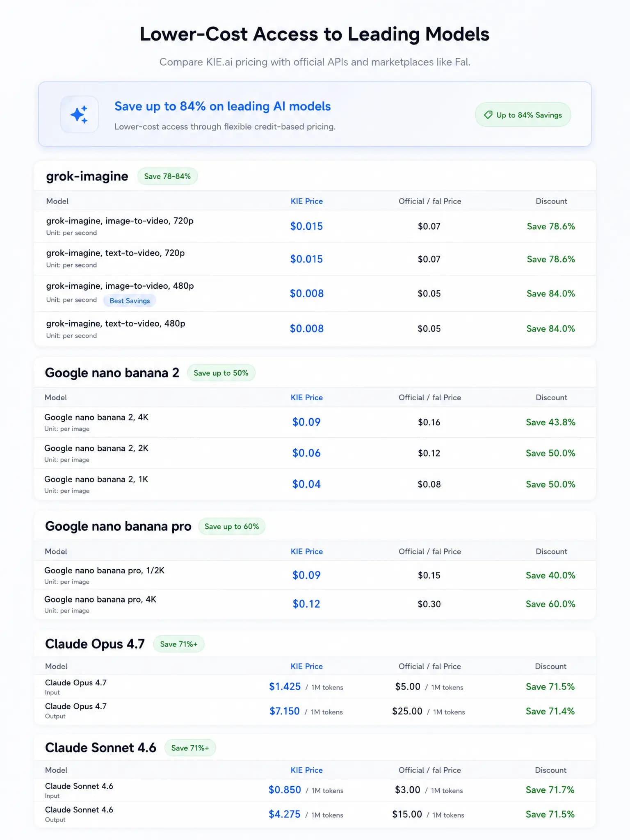Click the $0.05 official price for text-to-video 480p
Screen dimensions: 630x840
click(429, 329)
